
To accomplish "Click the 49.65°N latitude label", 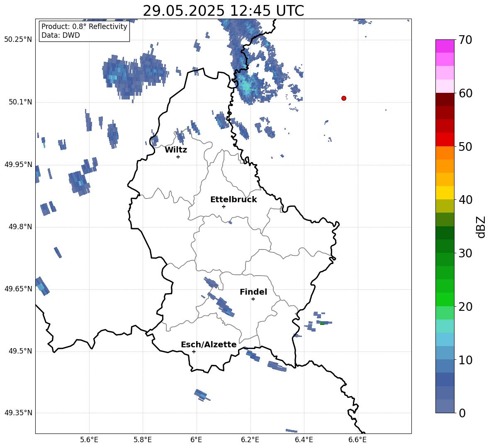I will (x=18, y=288).
